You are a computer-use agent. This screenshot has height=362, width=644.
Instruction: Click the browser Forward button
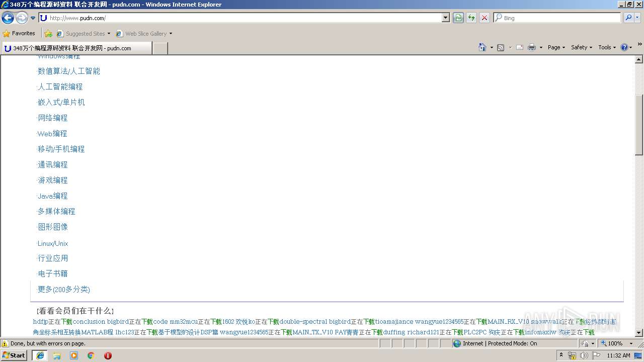pyautogui.click(x=22, y=18)
